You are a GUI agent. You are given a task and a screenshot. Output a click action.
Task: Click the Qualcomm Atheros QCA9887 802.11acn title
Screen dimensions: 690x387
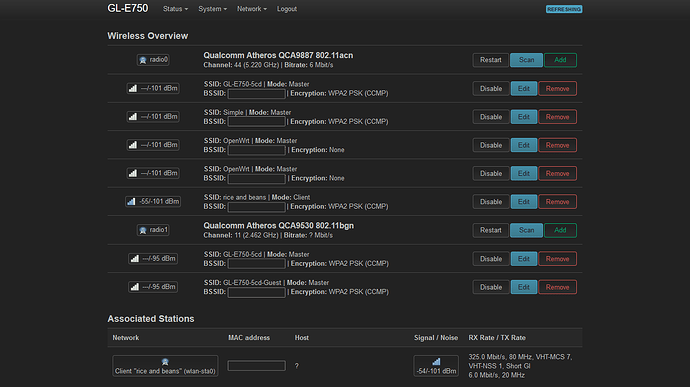click(278, 55)
